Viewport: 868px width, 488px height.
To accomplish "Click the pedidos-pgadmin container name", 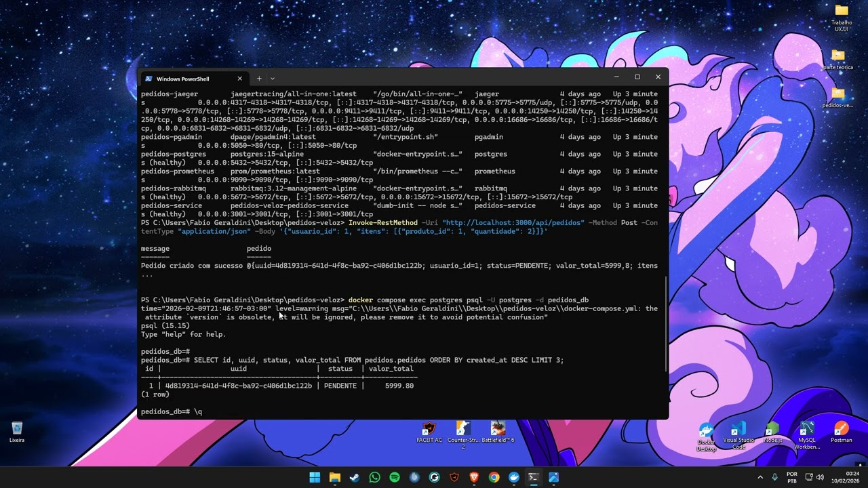I will (172, 137).
